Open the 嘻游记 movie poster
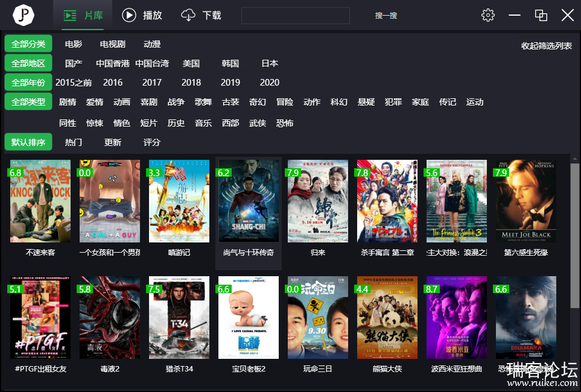 [x=179, y=201]
